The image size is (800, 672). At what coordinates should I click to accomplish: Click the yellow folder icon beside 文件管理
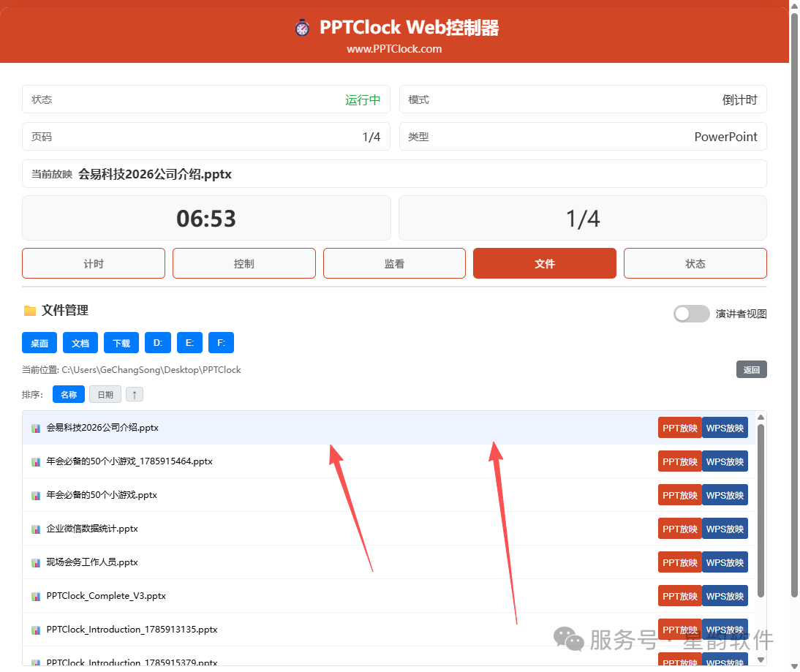click(30, 310)
